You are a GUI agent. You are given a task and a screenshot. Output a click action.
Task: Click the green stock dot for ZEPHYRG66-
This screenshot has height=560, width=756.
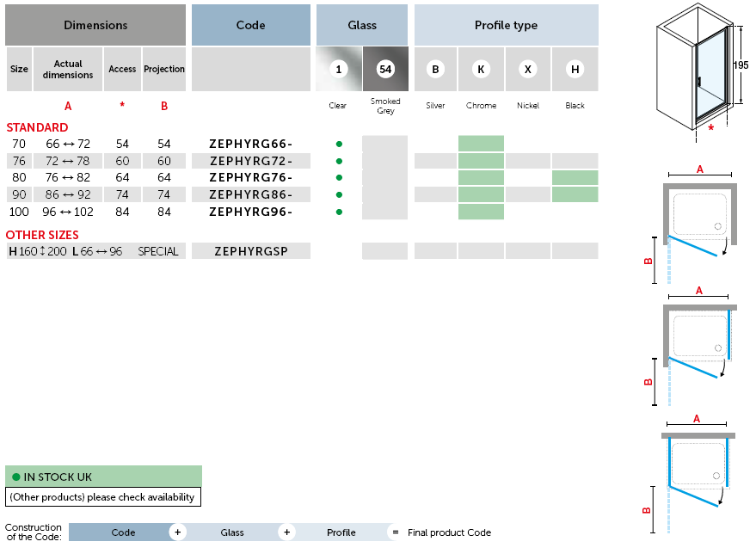339,144
